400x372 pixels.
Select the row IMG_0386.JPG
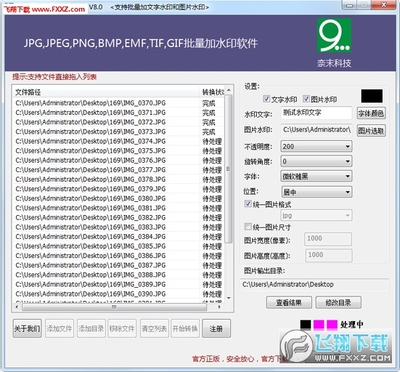click(x=119, y=256)
